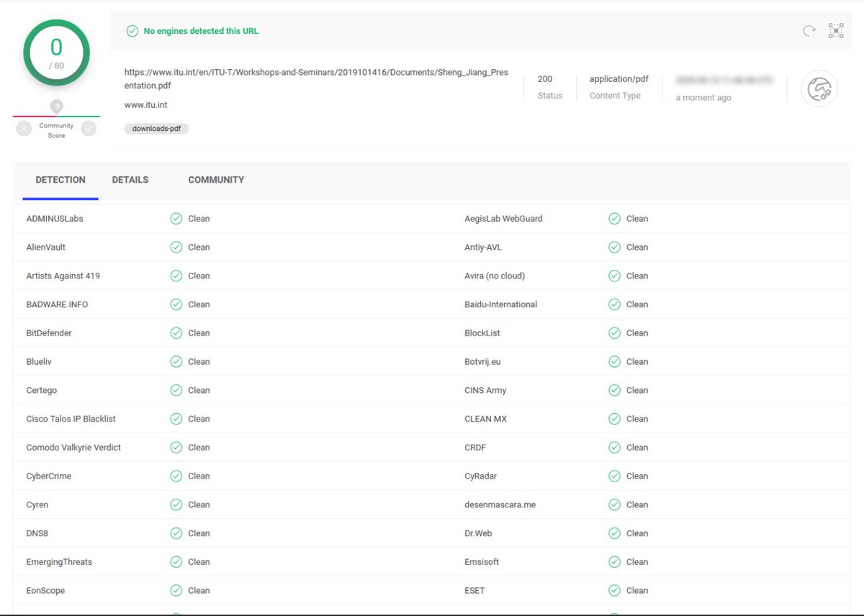This screenshot has width=864, height=616.
Task: Click the Clean check icon for Antiy-AVL
Action: 614,248
